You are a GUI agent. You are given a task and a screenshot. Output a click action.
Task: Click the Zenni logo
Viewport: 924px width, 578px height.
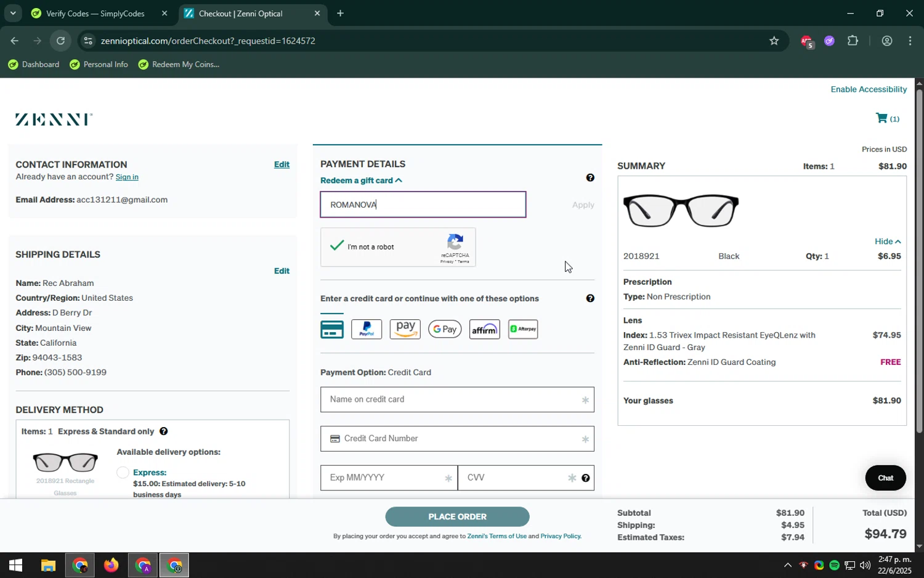pos(54,119)
